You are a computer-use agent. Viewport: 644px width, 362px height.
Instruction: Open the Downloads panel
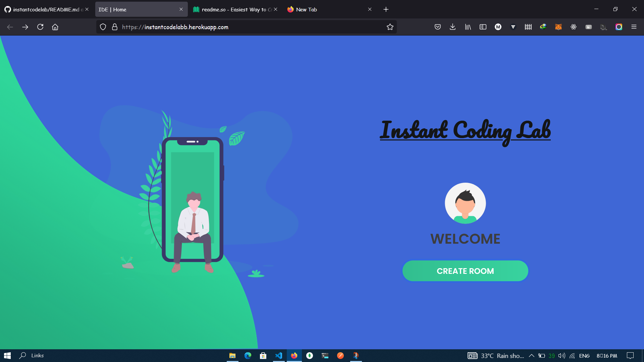[452, 27]
